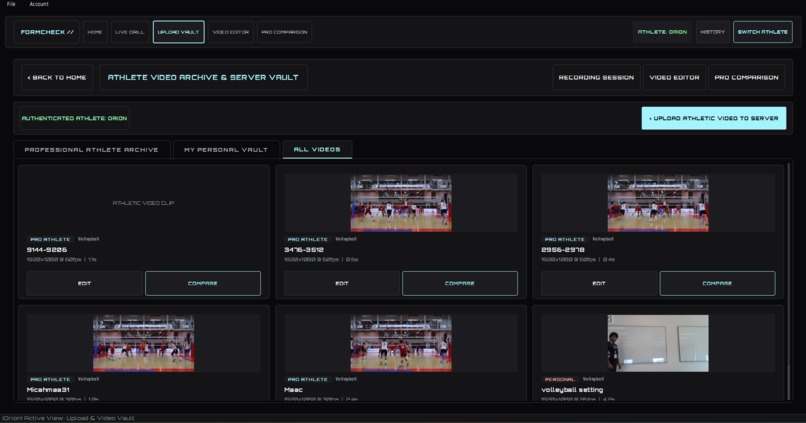Click Pro Athlete tag on 9144-9206
This screenshot has height=423, width=806.
(x=50, y=240)
